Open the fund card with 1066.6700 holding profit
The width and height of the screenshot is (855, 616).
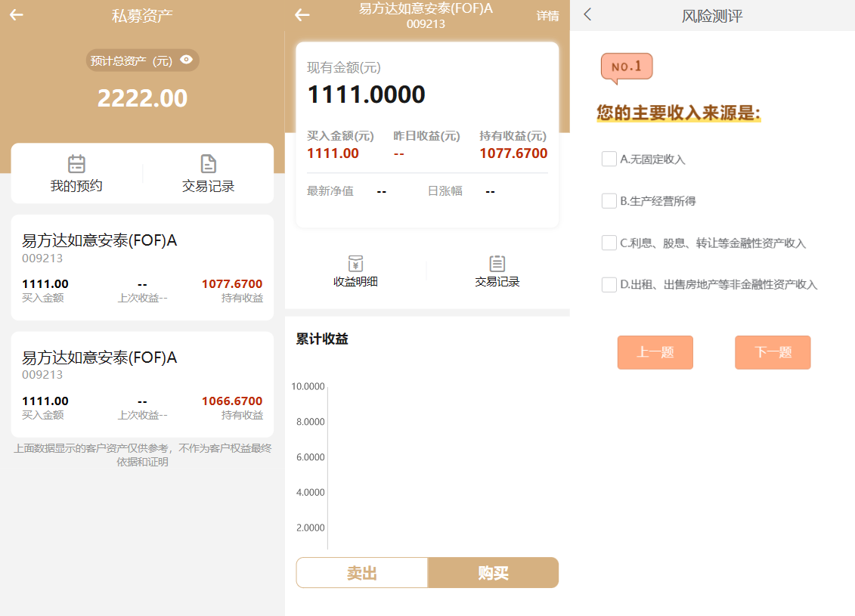click(142, 384)
